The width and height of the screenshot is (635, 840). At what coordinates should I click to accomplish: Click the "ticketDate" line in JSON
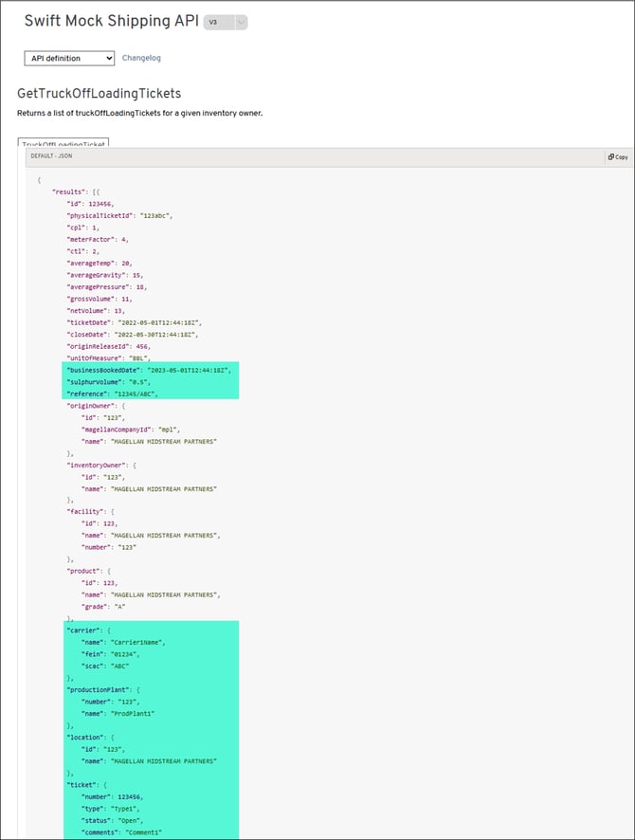coord(133,322)
